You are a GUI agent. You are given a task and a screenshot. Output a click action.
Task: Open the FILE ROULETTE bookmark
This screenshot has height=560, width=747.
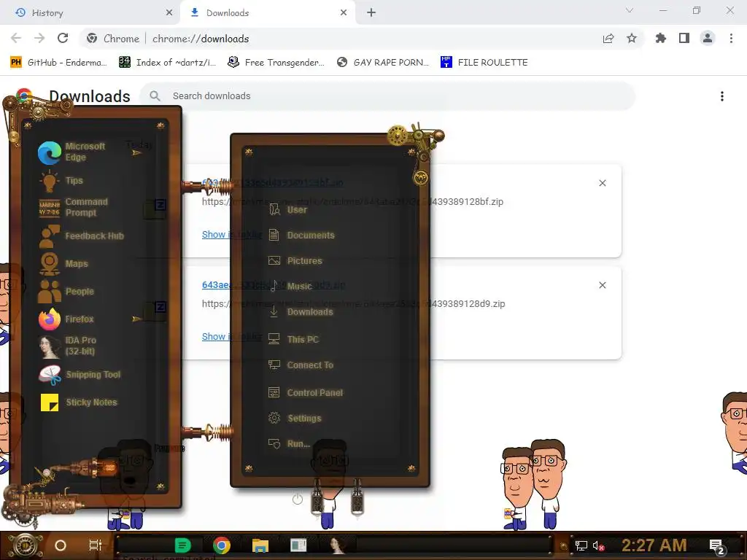coord(484,63)
